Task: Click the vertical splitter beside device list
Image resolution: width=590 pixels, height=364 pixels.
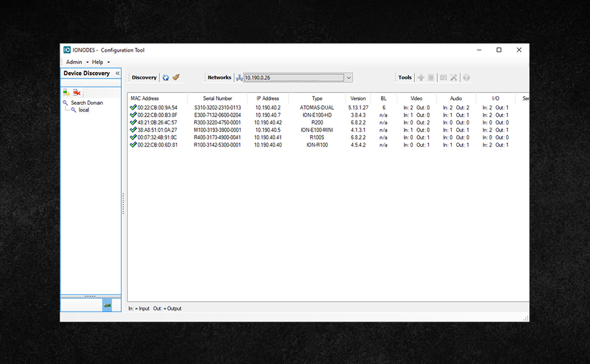Action: click(x=123, y=203)
